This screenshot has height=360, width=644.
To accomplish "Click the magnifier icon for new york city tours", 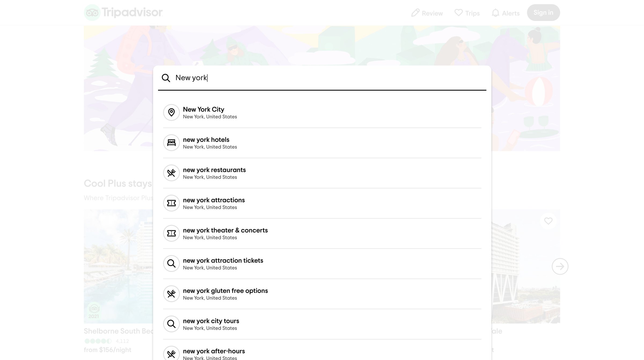I will (171, 324).
